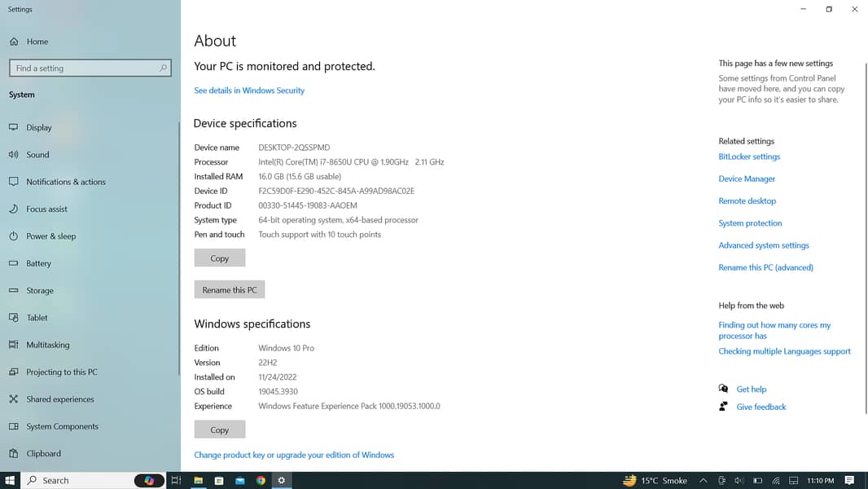Click the Rename this PC button
This screenshot has height=489, width=868.
tap(230, 290)
